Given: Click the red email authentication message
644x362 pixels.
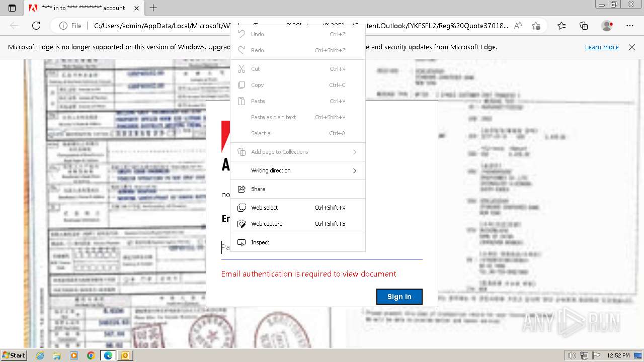Looking at the screenshot, I should [308, 274].
